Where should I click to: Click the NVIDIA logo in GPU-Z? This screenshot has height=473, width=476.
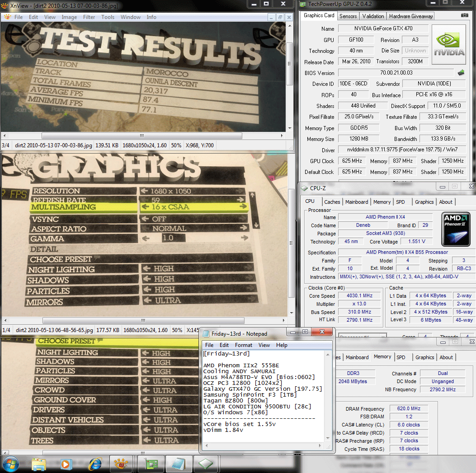[x=449, y=45]
